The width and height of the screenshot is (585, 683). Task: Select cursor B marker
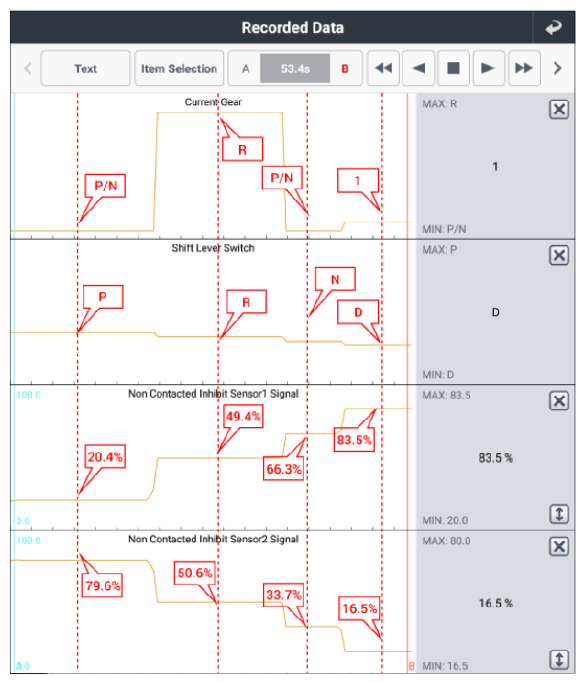click(345, 69)
